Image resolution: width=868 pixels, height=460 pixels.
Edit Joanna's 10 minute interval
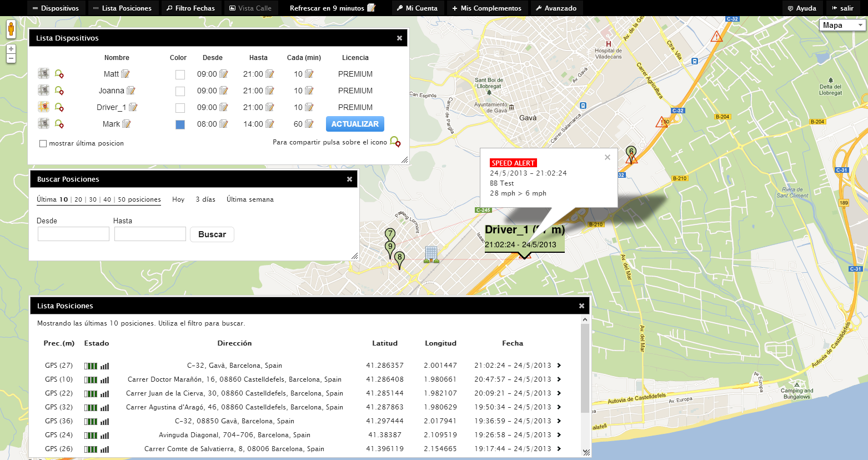point(309,91)
